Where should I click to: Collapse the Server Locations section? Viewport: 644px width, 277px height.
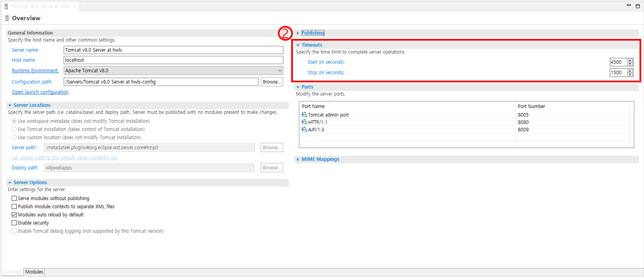10,105
